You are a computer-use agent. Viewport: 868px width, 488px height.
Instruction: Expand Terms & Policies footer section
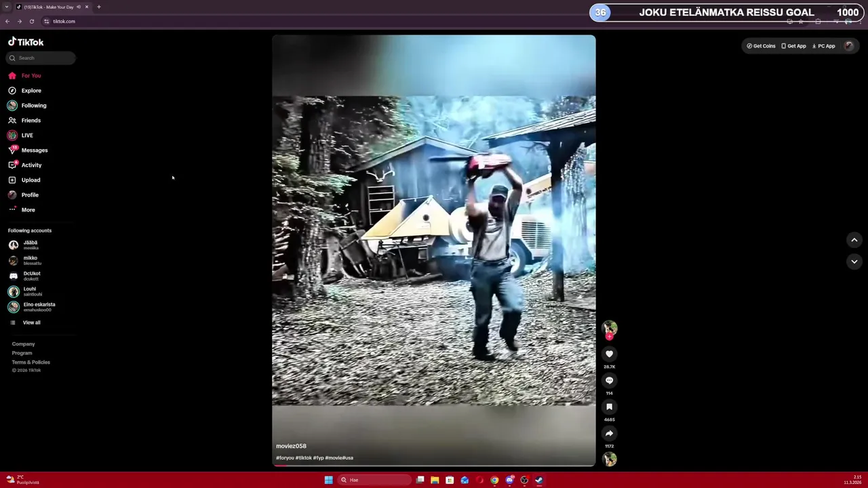coord(31,362)
